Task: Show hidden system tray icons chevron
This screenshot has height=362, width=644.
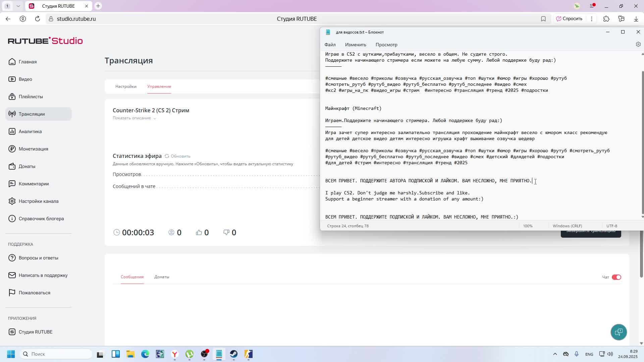Action: tap(555, 354)
